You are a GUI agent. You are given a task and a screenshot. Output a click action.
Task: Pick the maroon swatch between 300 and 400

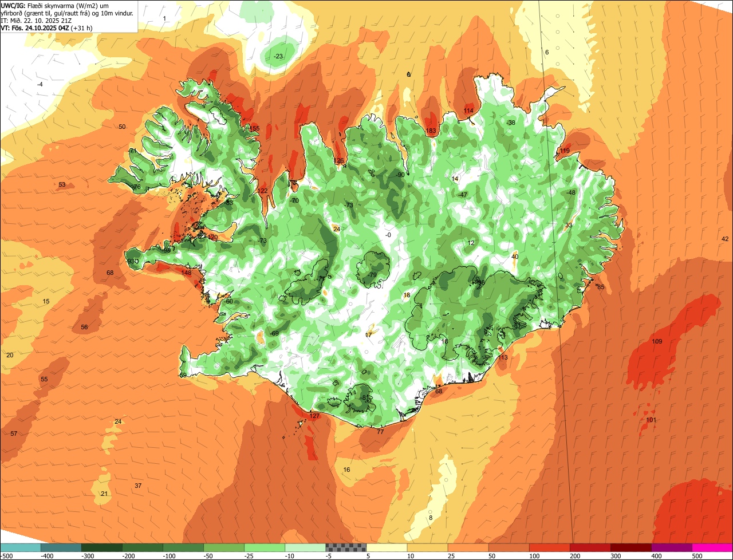pyautogui.click(x=631, y=547)
